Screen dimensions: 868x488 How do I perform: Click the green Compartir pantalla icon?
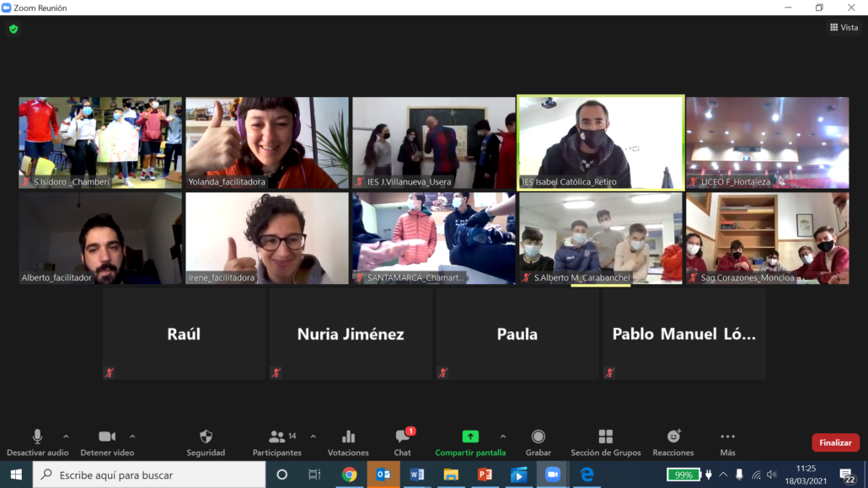pos(470,437)
